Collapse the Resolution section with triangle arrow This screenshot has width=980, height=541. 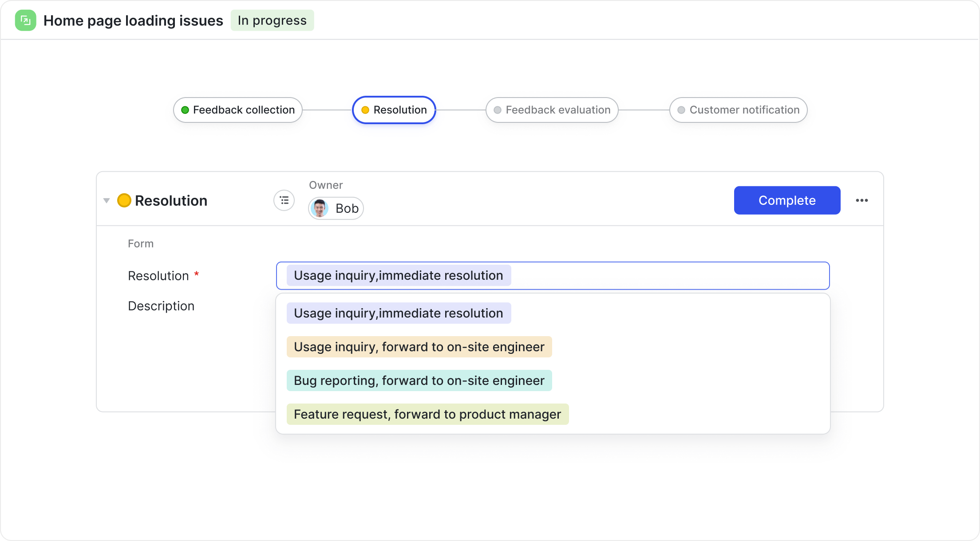107,200
